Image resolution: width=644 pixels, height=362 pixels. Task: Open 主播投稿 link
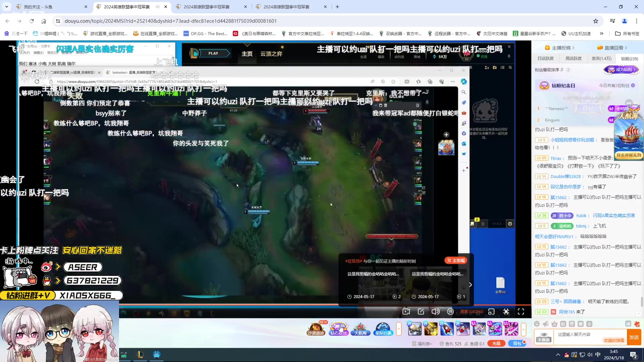coord(560,48)
